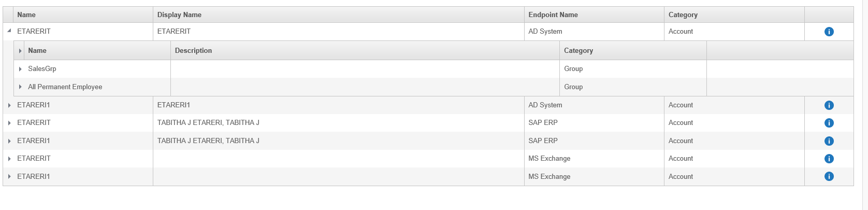Select the SalesGrp entitlement name

(x=42, y=68)
